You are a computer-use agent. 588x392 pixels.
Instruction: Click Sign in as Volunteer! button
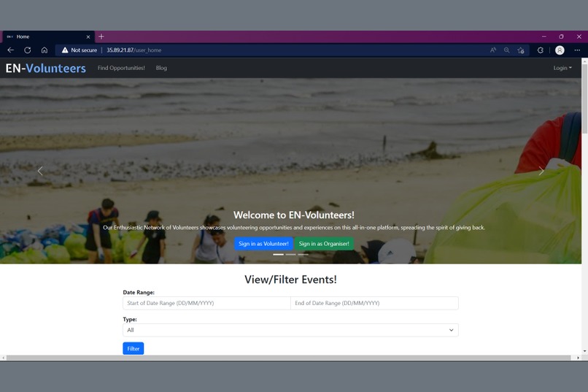coord(263,244)
